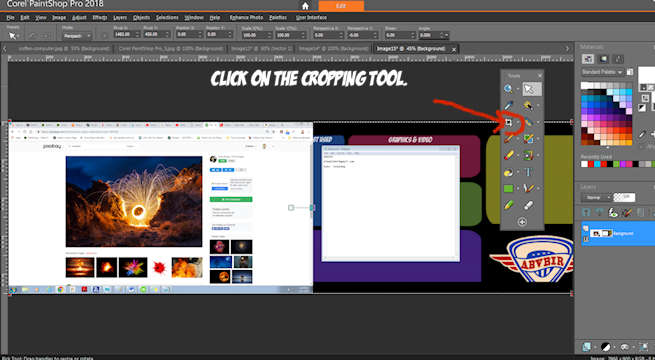Pick the white swatch in Recently Used

[x=584, y=164]
